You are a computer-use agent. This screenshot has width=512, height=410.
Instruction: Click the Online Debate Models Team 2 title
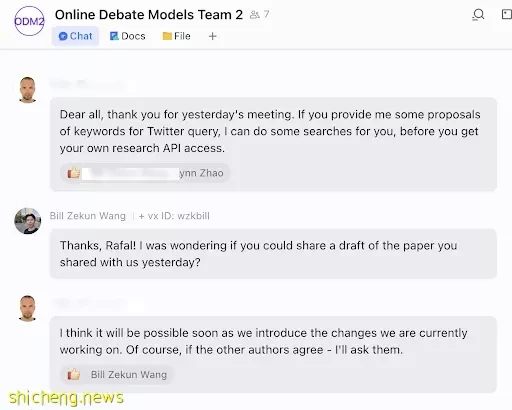pos(149,15)
